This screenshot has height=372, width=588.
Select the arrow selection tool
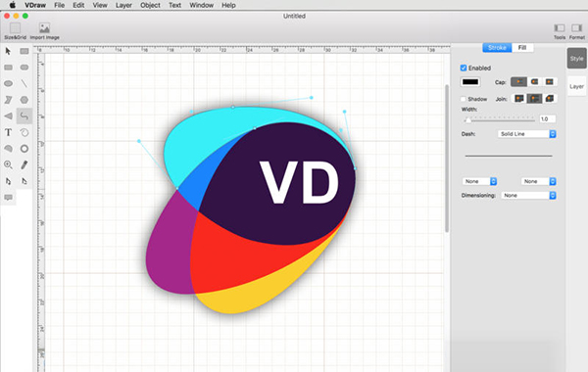tap(8, 51)
